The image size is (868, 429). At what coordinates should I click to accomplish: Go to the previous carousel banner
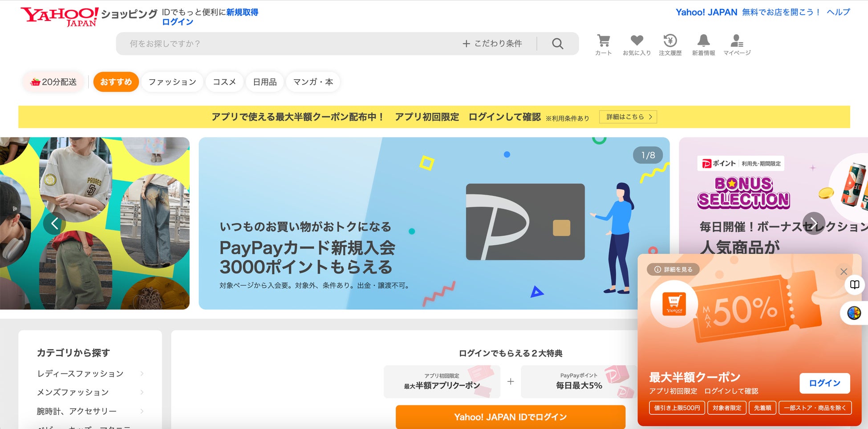pos(54,223)
